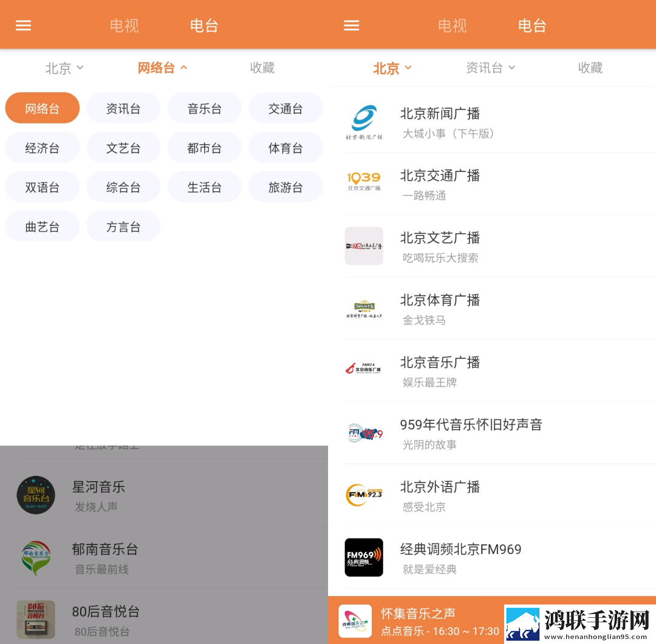Image resolution: width=656 pixels, height=644 pixels.
Task: Play 北京文艺广播 station
Action: (x=492, y=247)
